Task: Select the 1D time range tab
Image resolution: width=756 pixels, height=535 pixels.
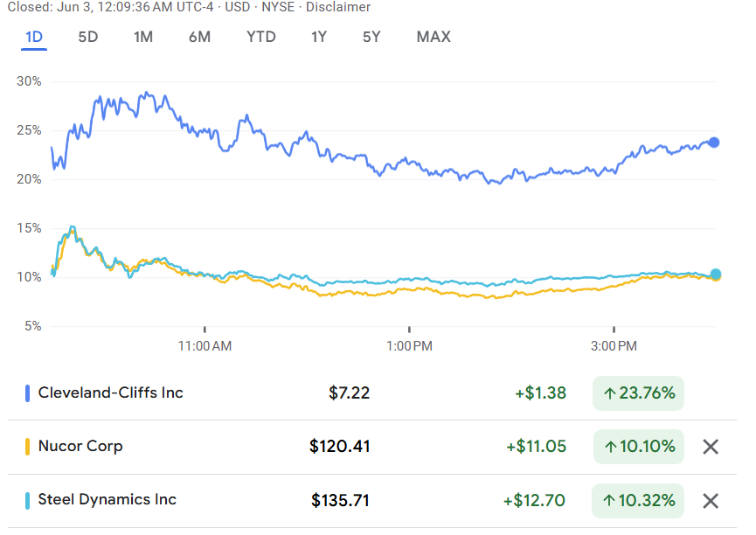Action: (34, 37)
